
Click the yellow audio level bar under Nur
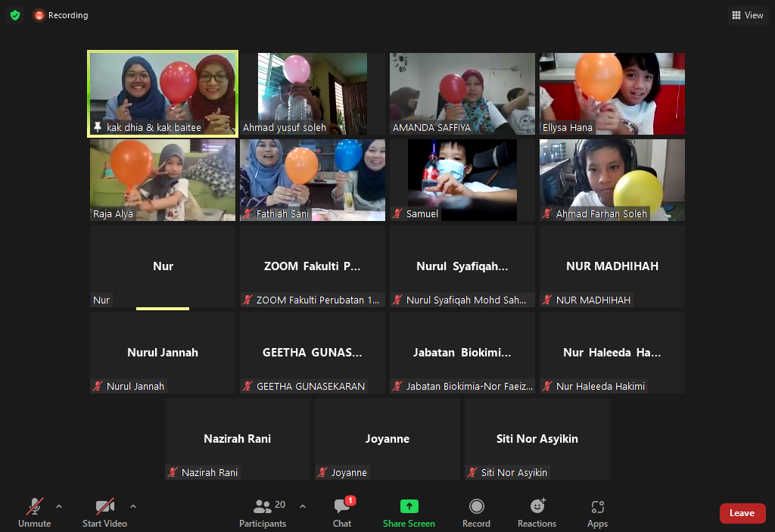coord(162,309)
